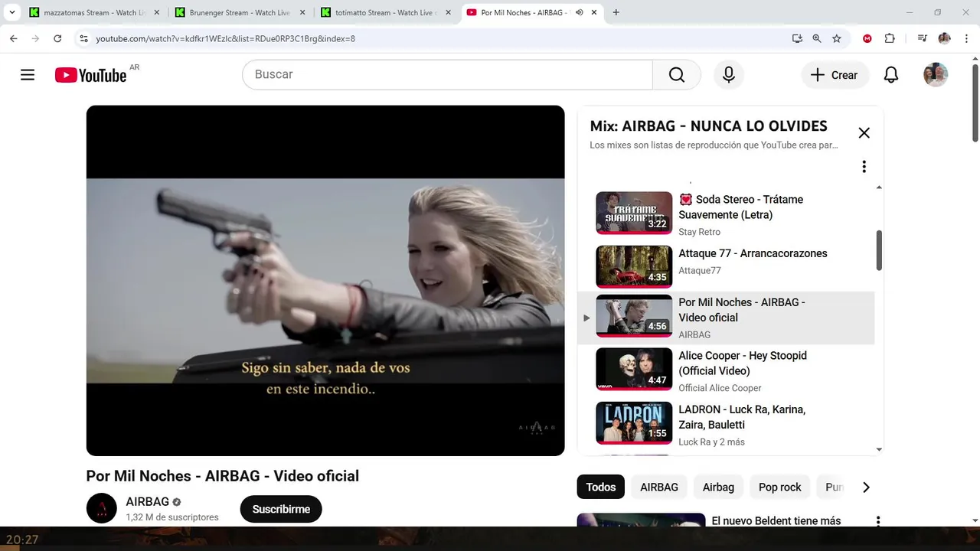Click 'LADRON - Luck Ra, Karina' title

pyautogui.click(x=742, y=417)
